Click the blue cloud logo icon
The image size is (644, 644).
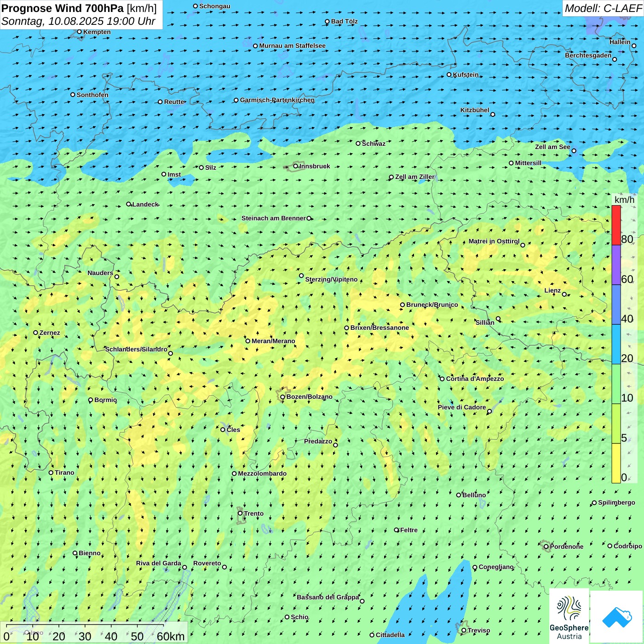[x=616, y=617]
